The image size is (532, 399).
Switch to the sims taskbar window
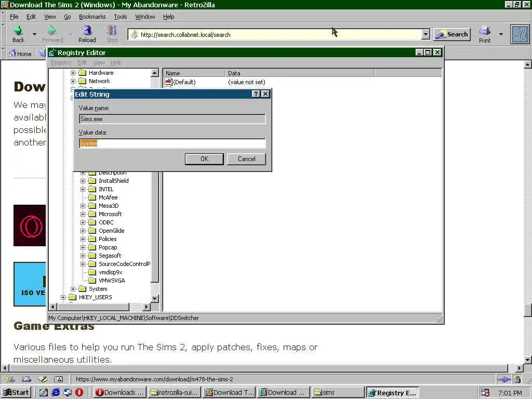[338, 393]
